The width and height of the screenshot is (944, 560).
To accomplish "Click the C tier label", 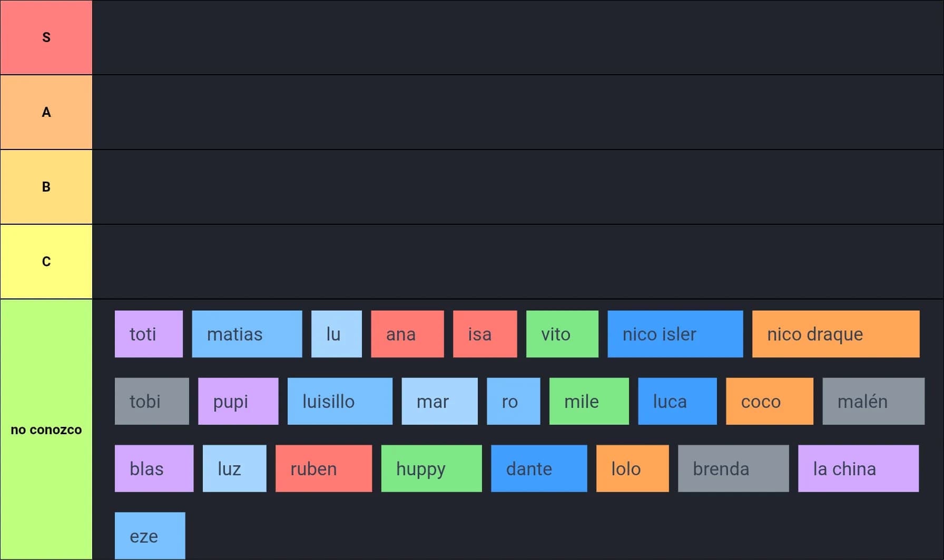I will 46,262.
